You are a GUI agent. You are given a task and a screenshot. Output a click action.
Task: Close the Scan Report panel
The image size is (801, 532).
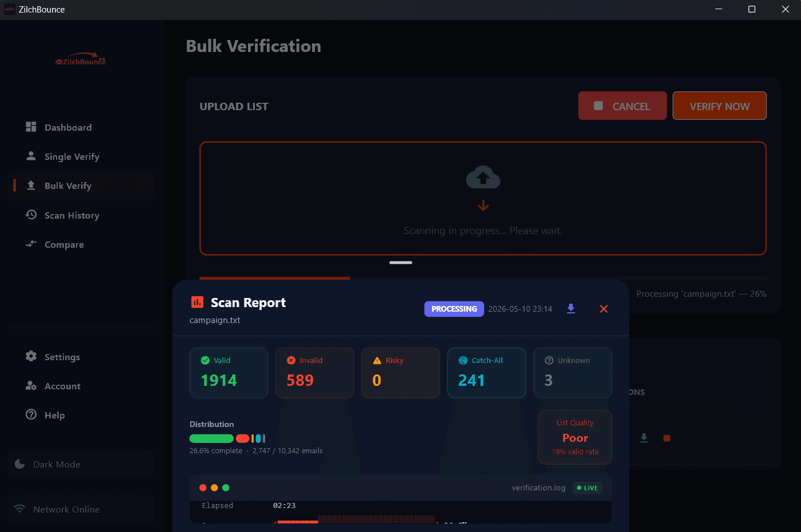coord(603,309)
